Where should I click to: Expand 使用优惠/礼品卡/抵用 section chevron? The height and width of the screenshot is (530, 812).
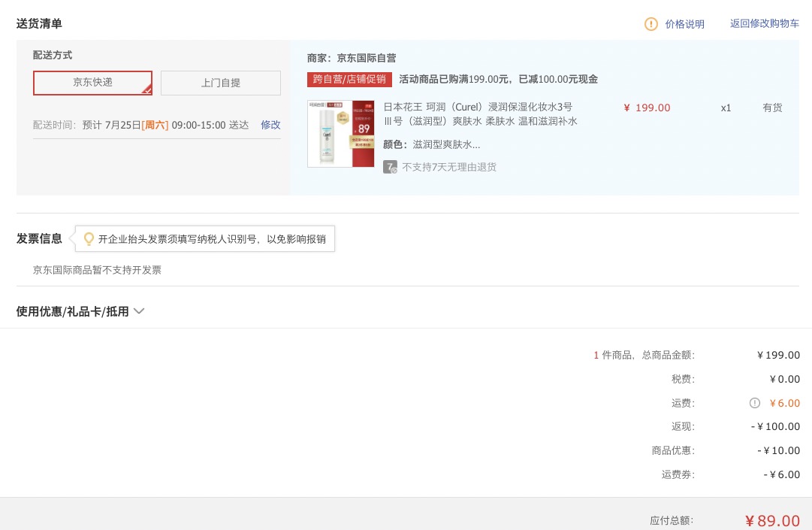139,311
